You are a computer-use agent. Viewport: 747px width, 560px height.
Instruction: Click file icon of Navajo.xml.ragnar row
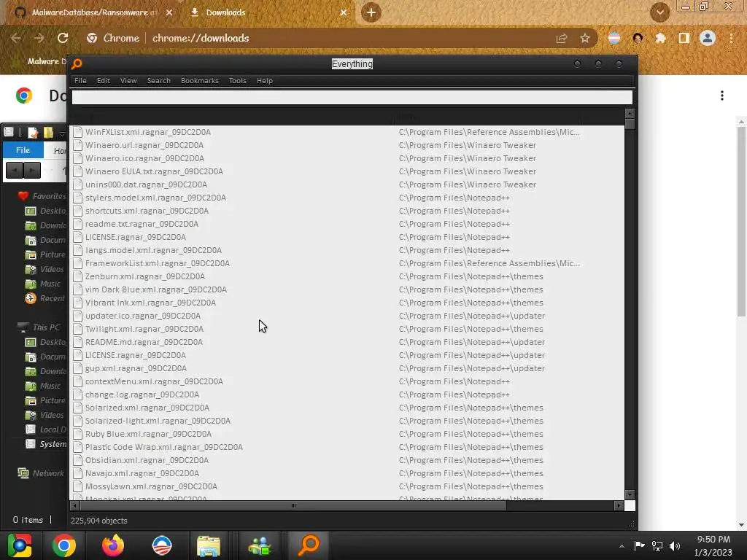coord(77,473)
